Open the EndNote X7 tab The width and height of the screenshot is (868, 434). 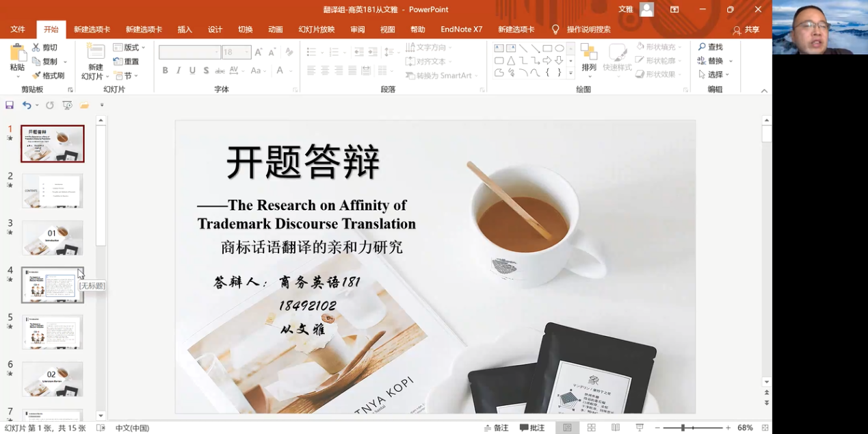(462, 29)
